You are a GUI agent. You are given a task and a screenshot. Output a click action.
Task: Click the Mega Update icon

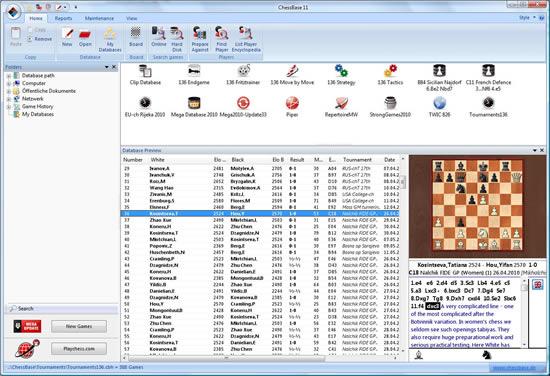(x=27, y=326)
